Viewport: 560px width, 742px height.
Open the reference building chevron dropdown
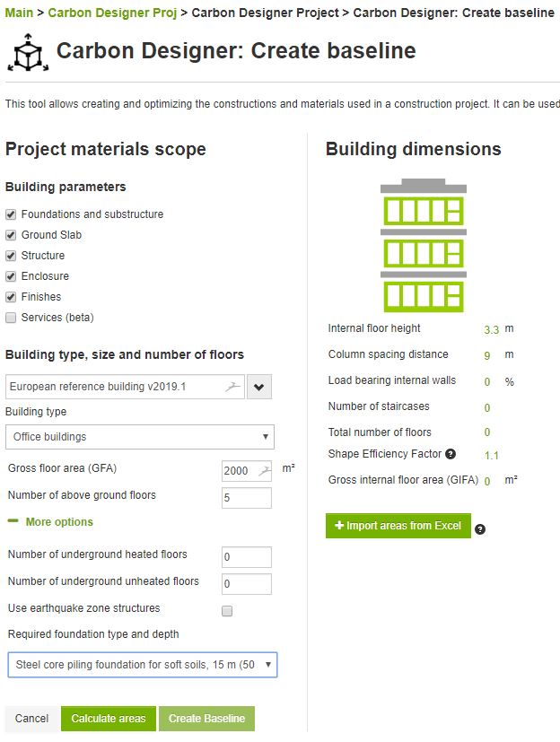tap(259, 388)
